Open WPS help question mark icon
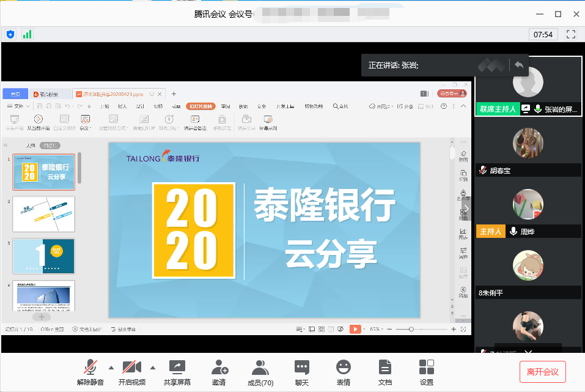The width and height of the screenshot is (585, 392). [x=444, y=106]
